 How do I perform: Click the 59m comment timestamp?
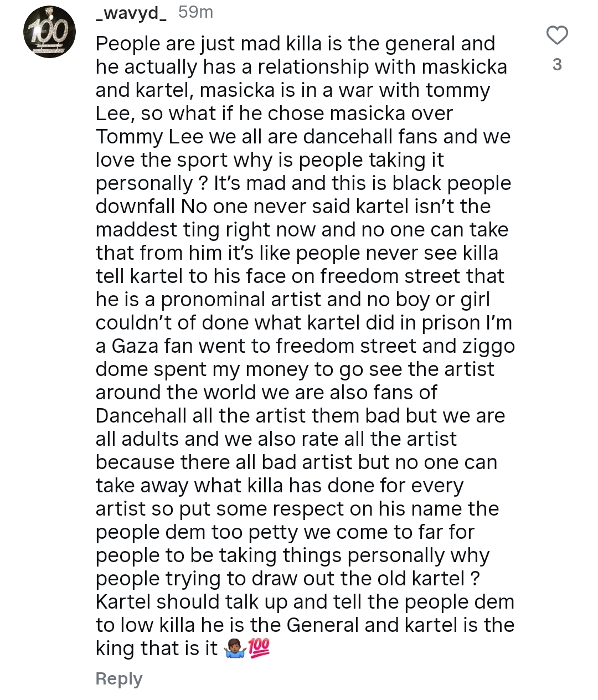pyautogui.click(x=195, y=12)
